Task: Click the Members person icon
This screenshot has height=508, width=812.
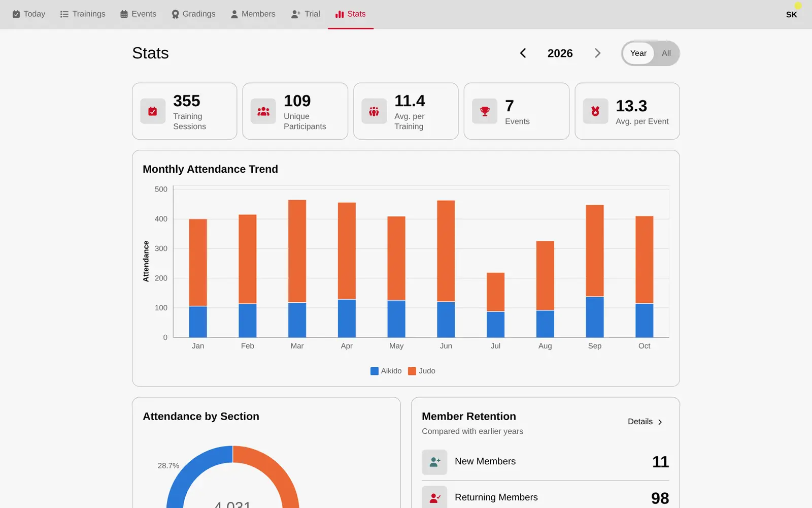Action: (x=234, y=14)
